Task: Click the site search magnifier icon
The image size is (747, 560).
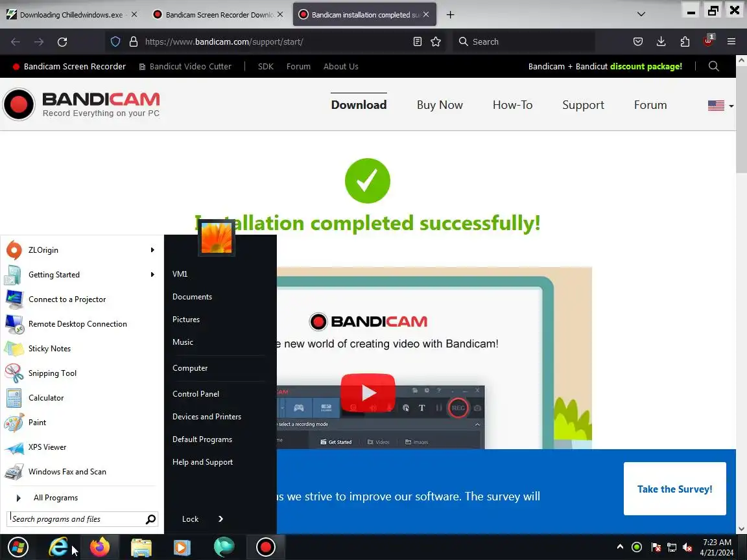Action: point(714,66)
